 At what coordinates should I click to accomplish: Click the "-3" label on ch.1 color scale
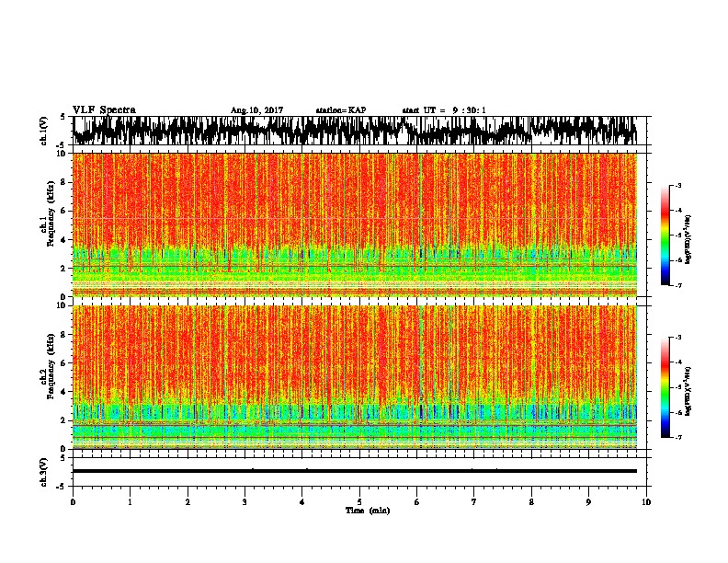tap(677, 185)
